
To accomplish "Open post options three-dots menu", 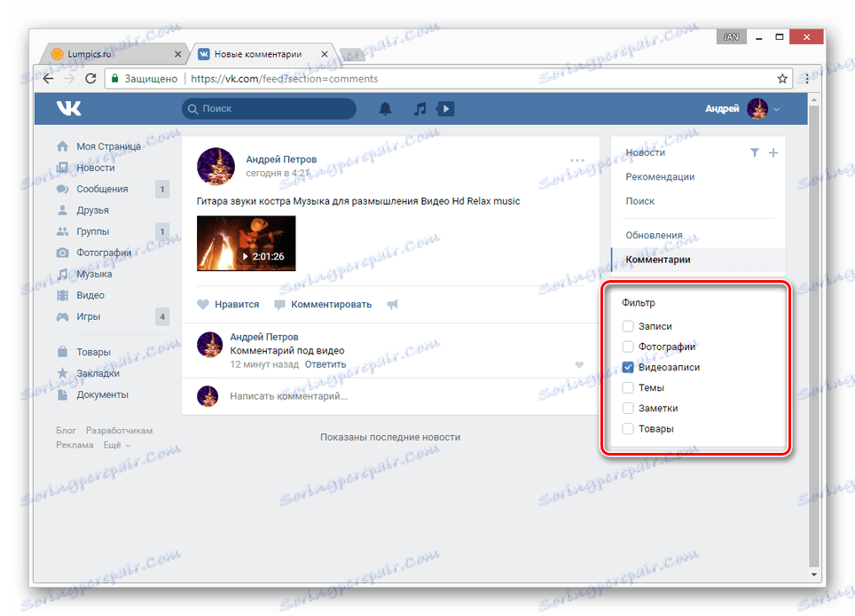I will coord(577,160).
